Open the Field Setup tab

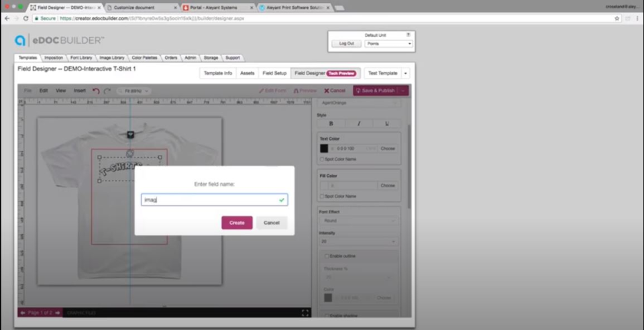tap(274, 73)
